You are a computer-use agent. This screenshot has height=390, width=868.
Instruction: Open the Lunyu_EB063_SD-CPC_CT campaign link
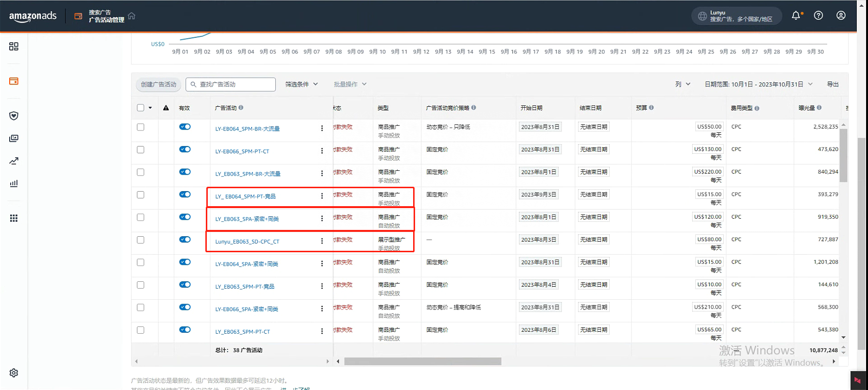(x=247, y=242)
